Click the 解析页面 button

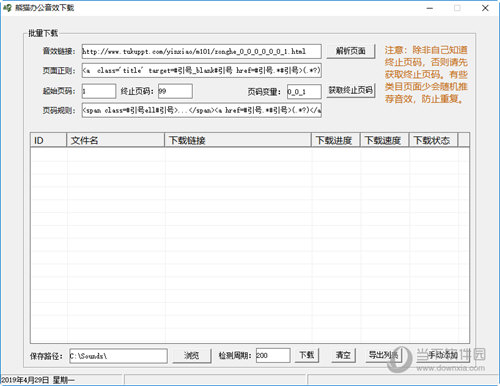pos(351,51)
